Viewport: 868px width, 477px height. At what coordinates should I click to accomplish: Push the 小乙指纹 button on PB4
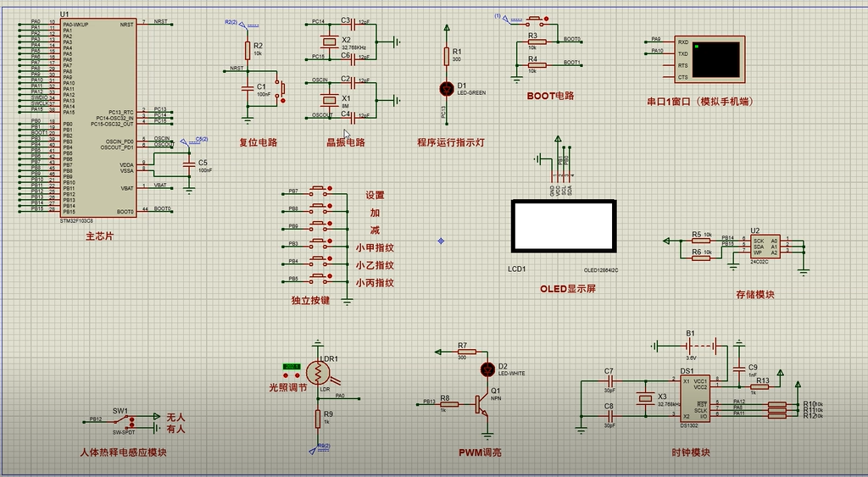320,262
